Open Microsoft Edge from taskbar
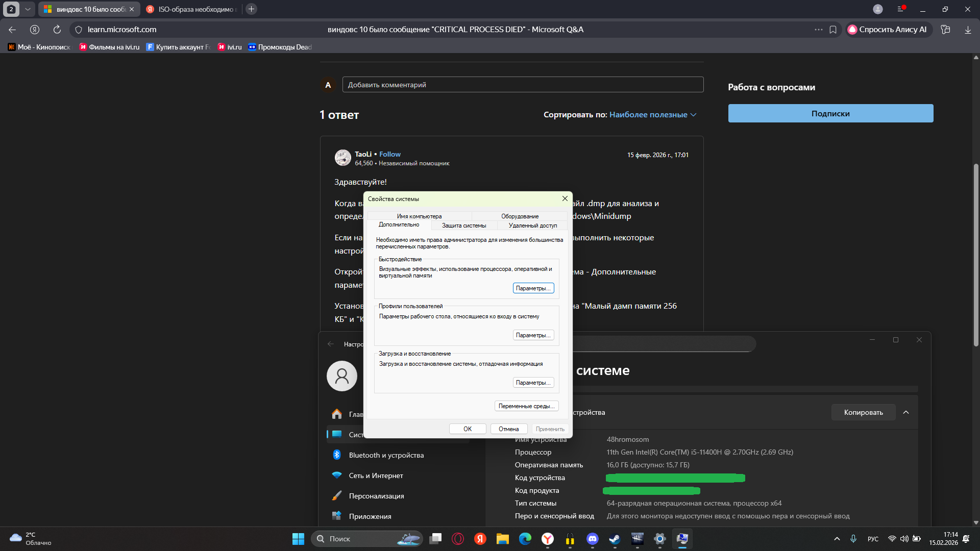The image size is (980, 551). click(x=525, y=539)
